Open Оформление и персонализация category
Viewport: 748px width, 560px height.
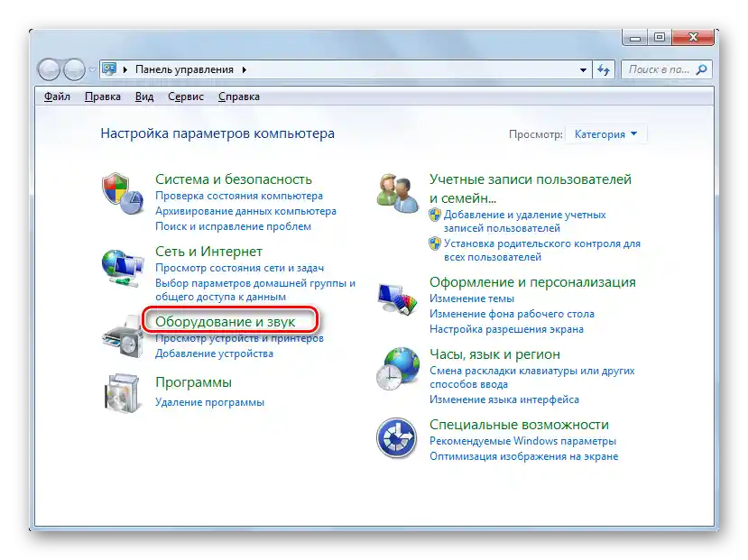pyautogui.click(x=532, y=282)
